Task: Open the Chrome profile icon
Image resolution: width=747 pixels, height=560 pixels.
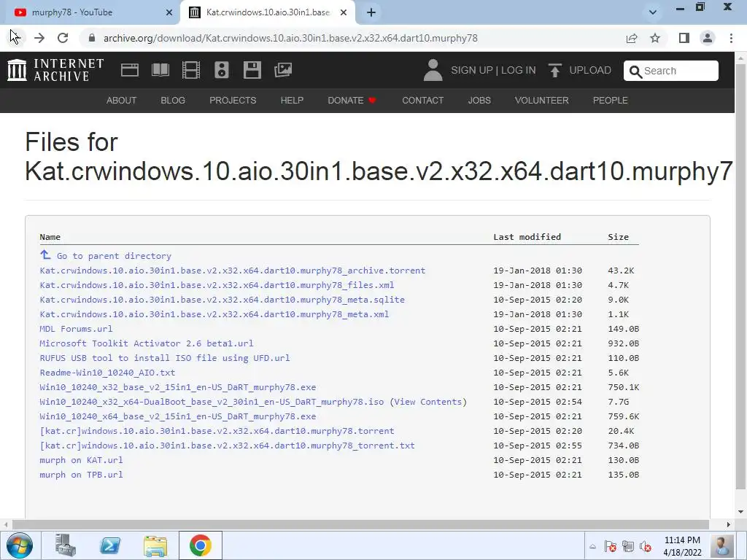Action: pos(708,38)
